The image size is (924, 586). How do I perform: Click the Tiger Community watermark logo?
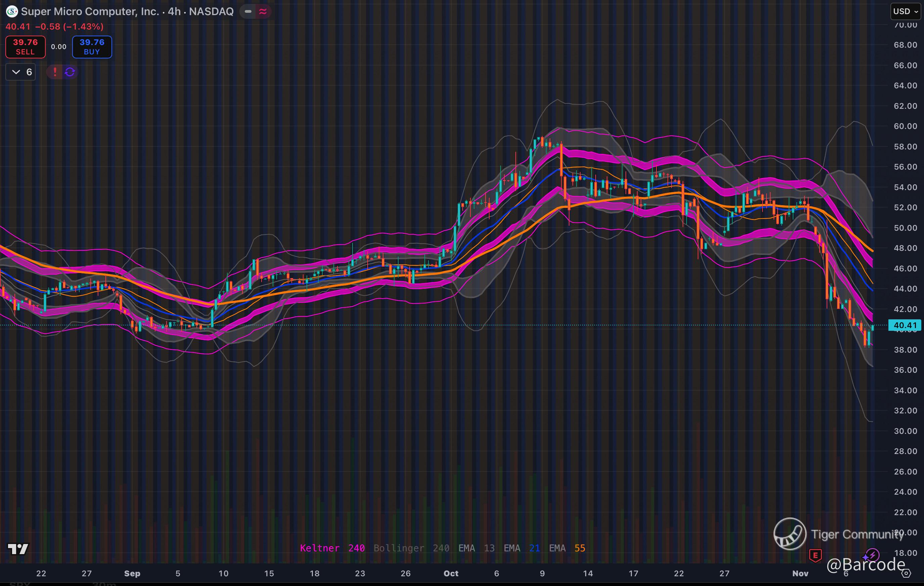tap(789, 534)
